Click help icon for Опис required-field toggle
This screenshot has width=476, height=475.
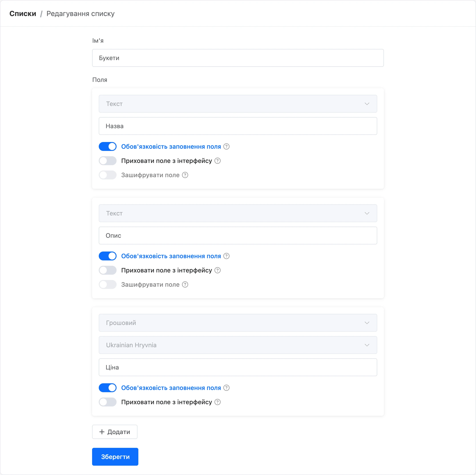[x=226, y=256]
